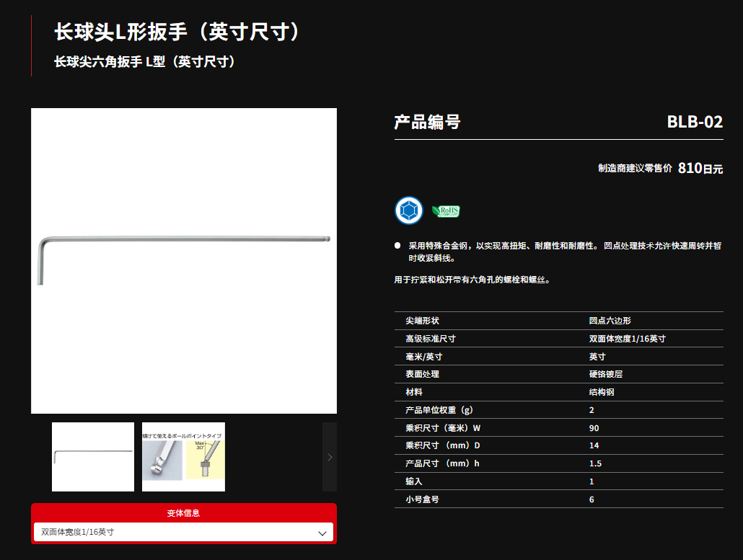Click the 810日元 suggested retail price
Viewport: 743px width, 560px height.
tap(700, 169)
